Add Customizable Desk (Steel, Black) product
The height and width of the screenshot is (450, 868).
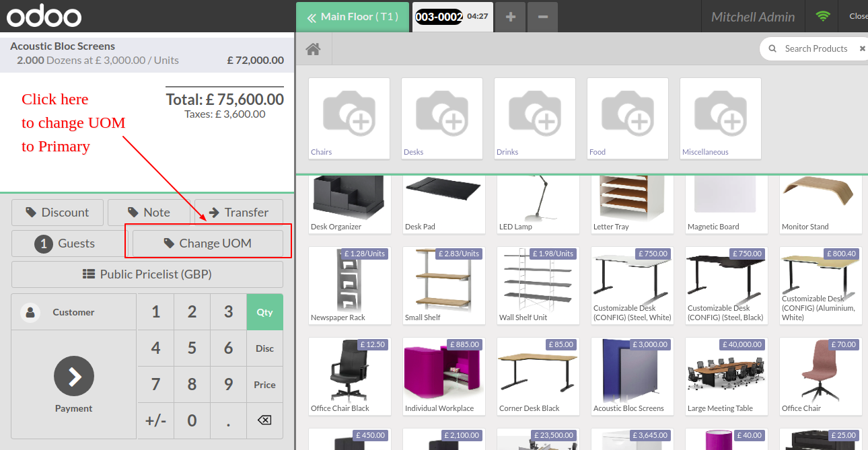pyautogui.click(x=727, y=285)
